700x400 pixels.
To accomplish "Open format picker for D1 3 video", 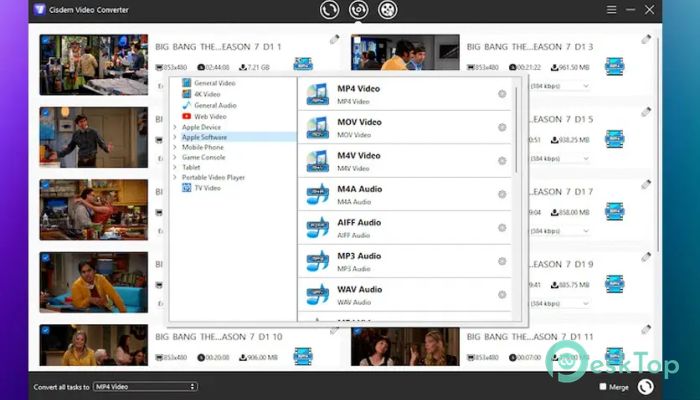I will [x=614, y=67].
